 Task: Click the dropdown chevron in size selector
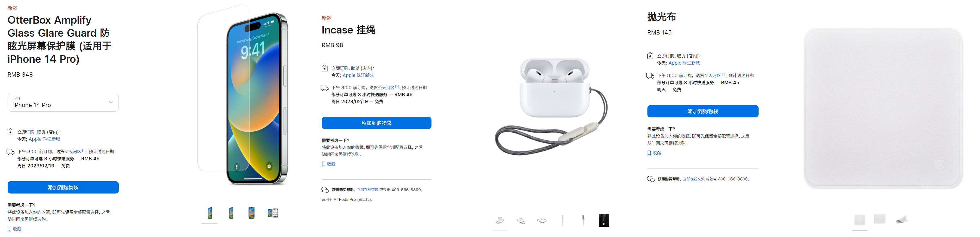[x=111, y=102]
